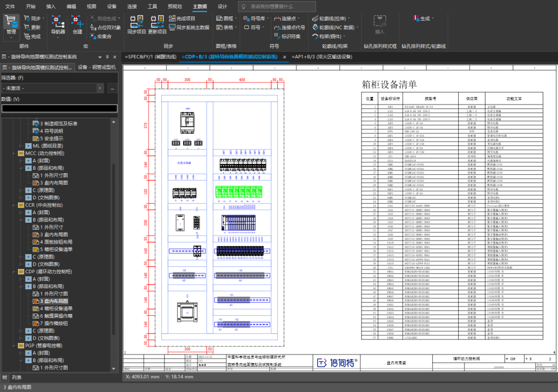This screenshot has width=558, height=392.
Task: Open the 文件 menu
Action: click(10, 7)
